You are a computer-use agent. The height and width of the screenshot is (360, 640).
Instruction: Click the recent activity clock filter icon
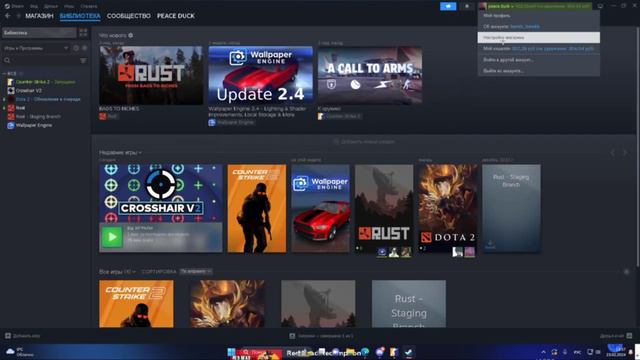pyautogui.click(x=76, y=48)
